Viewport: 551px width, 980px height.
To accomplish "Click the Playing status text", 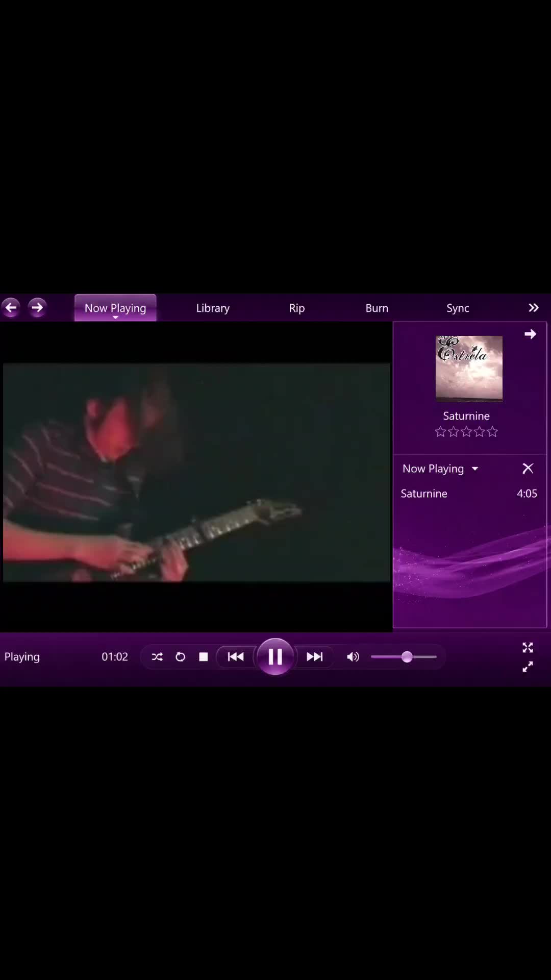I will click(x=22, y=657).
